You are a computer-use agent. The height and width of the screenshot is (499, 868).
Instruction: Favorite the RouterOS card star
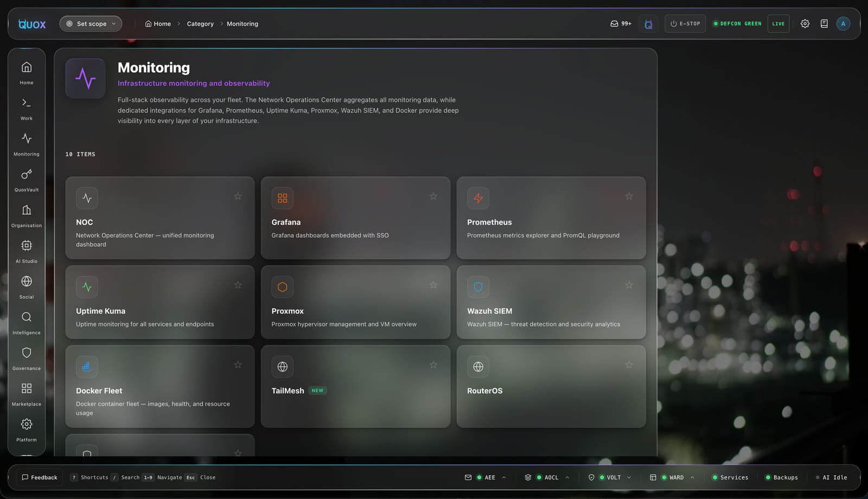629,365
